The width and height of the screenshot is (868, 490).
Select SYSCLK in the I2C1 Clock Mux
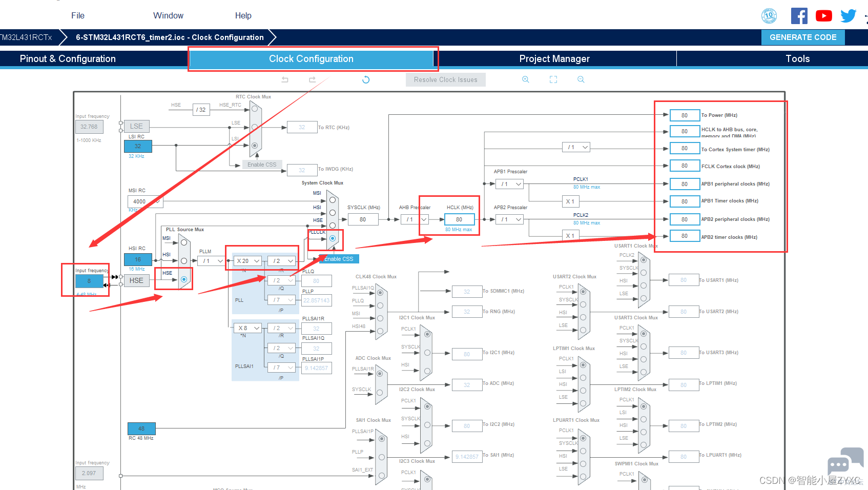point(427,353)
